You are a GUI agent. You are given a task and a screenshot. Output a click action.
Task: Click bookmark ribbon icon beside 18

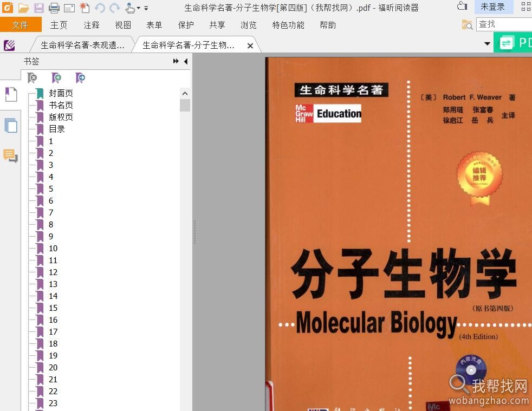pyautogui.click(x=40, y=343)
